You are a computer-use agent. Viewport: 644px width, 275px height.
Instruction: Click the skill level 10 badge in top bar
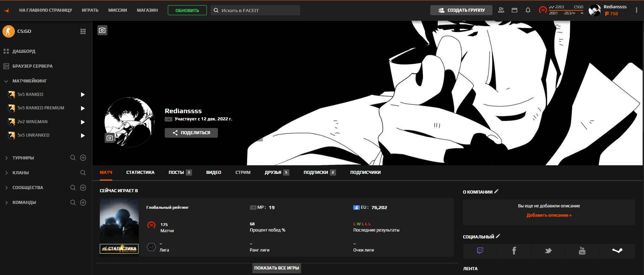point(543,10)
